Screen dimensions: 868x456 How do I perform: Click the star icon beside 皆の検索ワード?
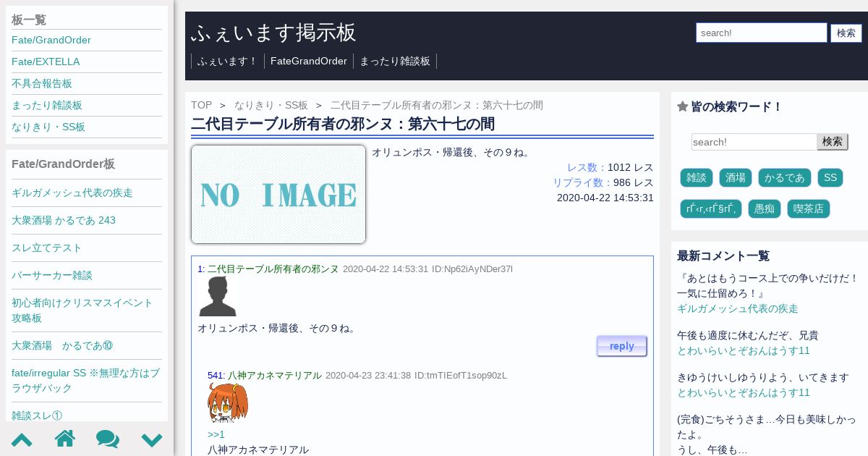coord(682,106)
